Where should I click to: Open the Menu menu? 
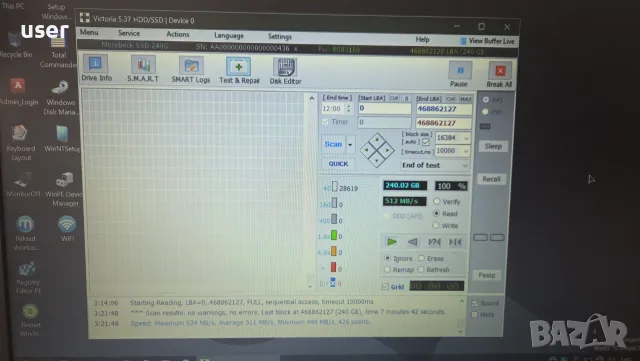tap(89, 32)
